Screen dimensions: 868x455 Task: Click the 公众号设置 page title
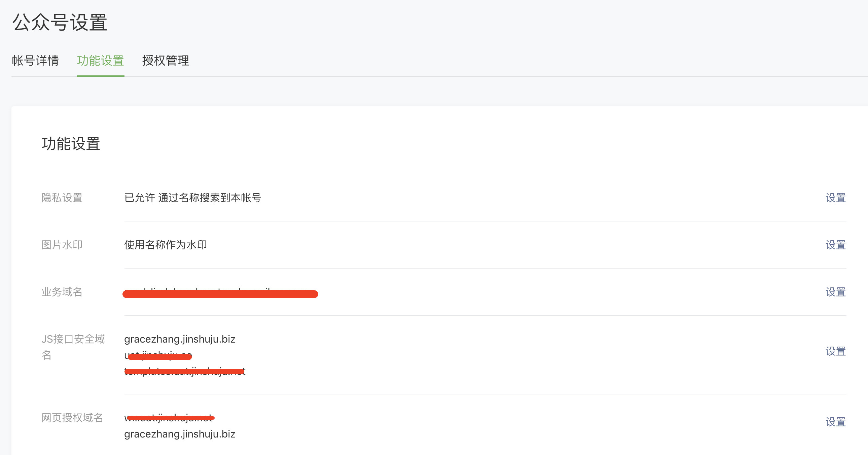[60, 22]
